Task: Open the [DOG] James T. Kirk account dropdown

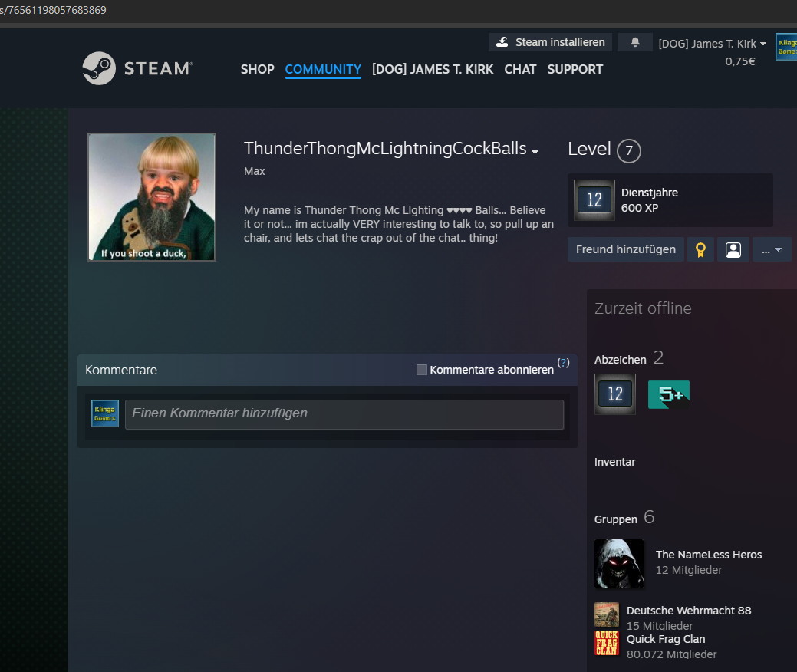Action: 712,44
